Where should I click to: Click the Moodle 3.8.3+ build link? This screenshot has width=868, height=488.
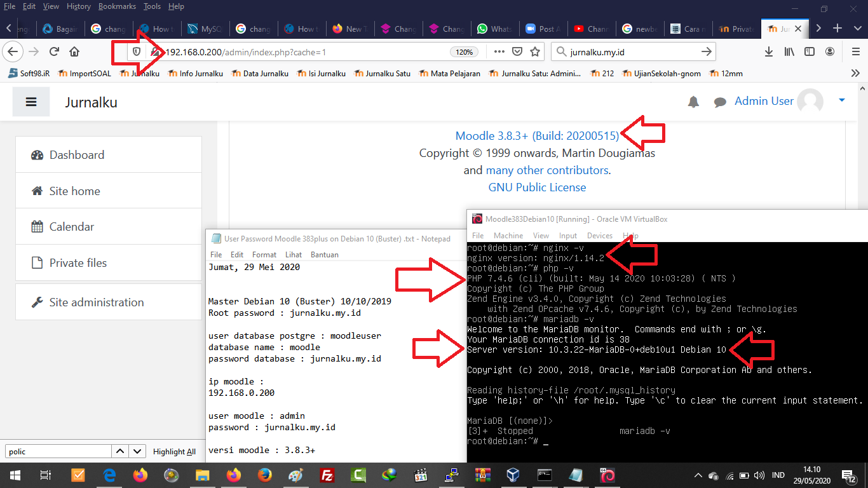click(x=537, y=135)
